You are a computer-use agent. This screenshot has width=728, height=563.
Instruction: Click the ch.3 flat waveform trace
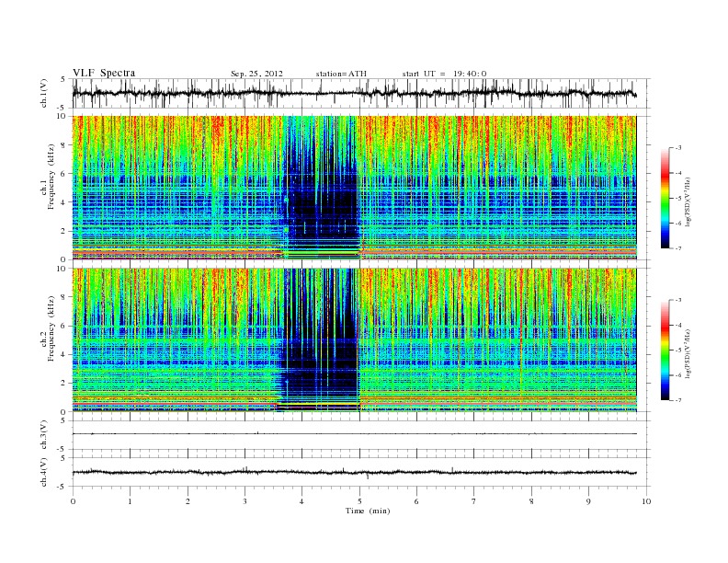355,434
